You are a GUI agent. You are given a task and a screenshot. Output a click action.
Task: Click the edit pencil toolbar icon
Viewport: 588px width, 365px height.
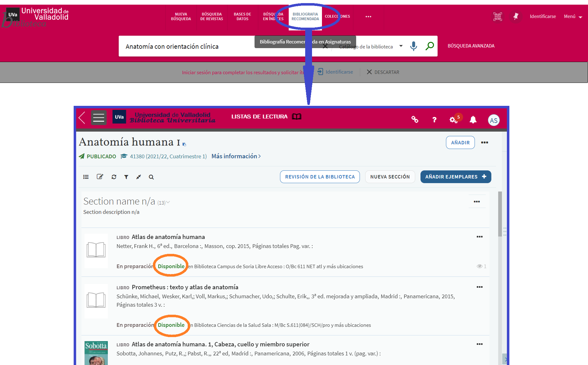pyautogui.click(x=100, y=177)
